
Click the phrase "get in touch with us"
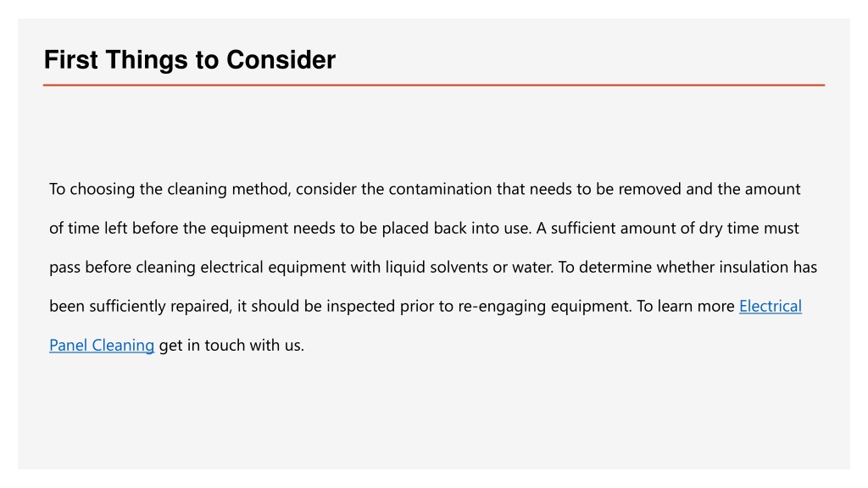click(231, 346)
